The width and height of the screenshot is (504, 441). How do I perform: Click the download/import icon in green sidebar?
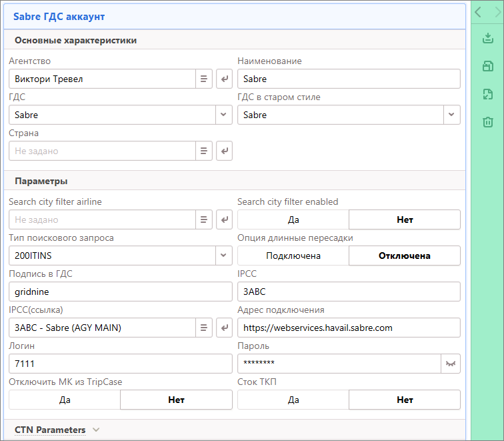[x=487, y=39]
